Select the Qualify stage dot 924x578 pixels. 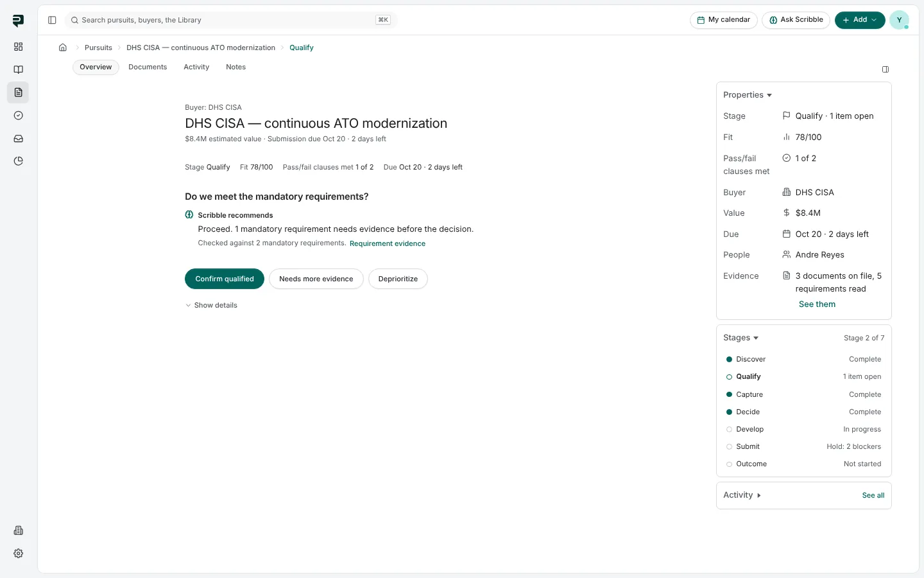(x=729, y=377)
